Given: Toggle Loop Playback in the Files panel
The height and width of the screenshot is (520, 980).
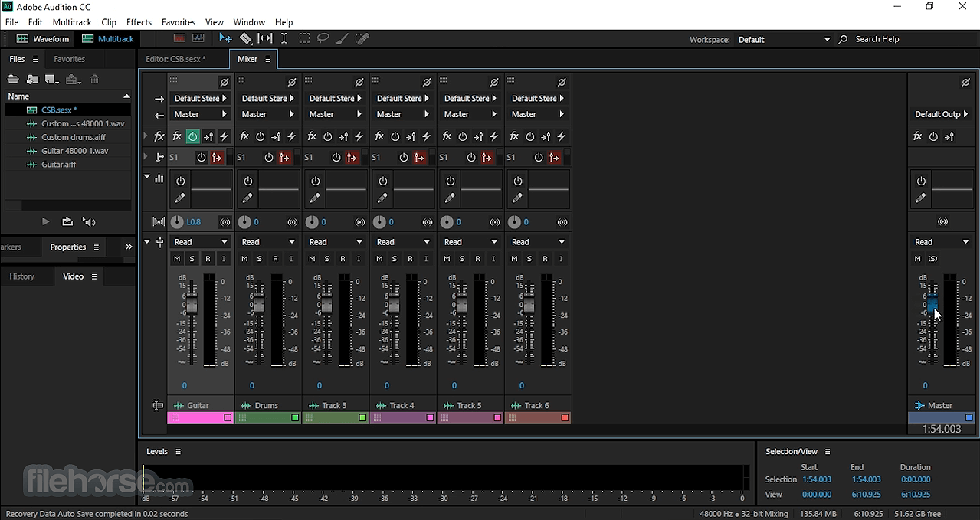Looking at the screenshot, I should point(67,222).
